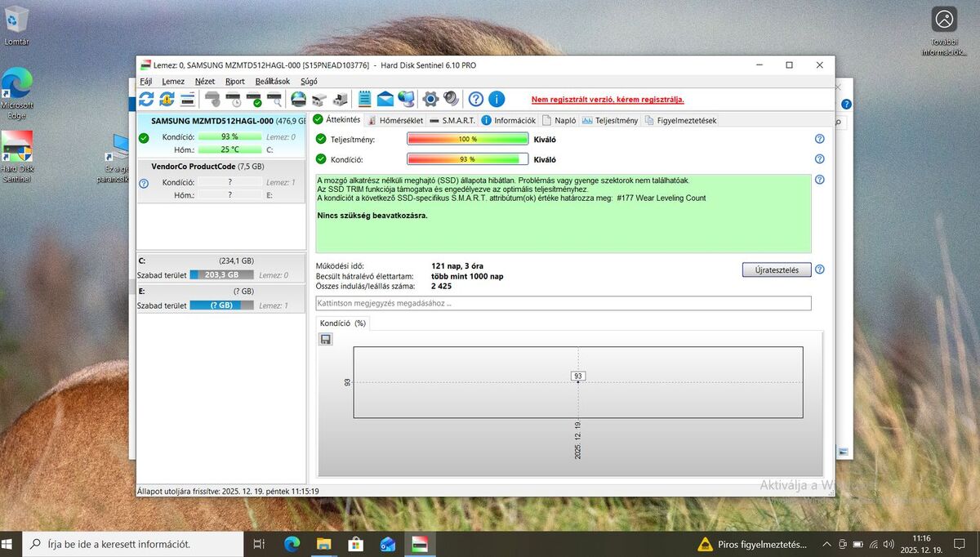980x557 pixels.
Task: Open the Beállítások menu
Action: (x=273, y=82)
